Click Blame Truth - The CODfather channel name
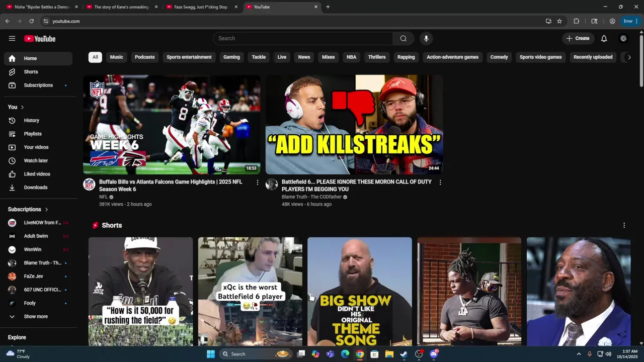Viewport: 644px width, 362px height. click(x=311, y=197)
